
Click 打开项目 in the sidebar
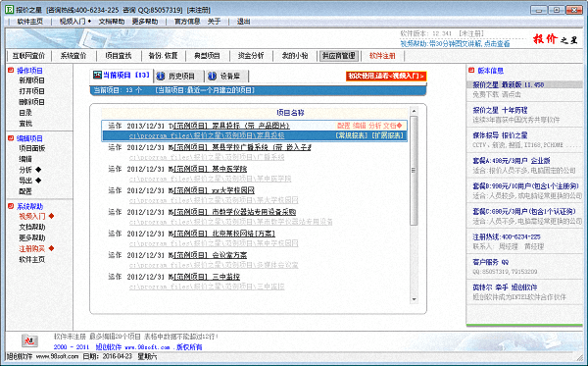click(x=32, y=91)
